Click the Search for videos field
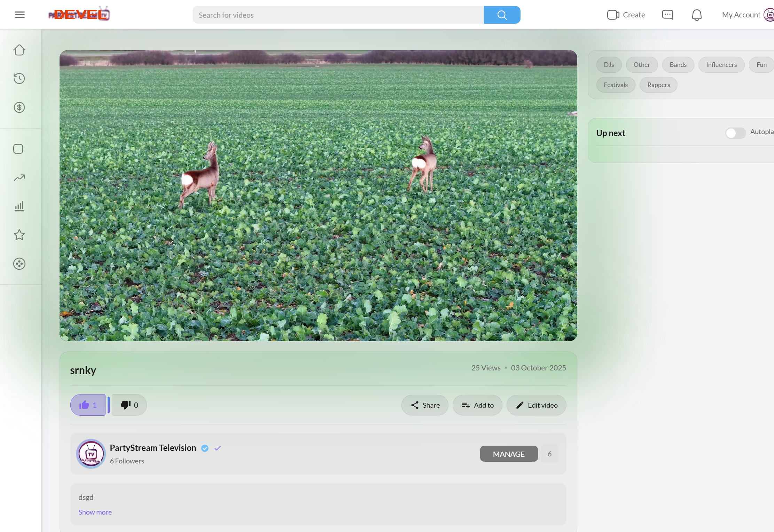The height and width of the screenshot is (532, 774). (x=338, y=15)
